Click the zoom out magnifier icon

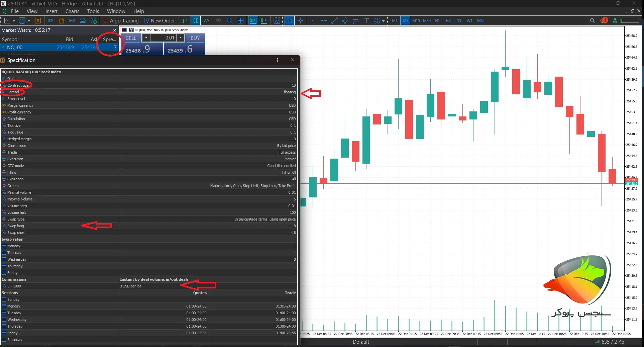click(230, 21)
